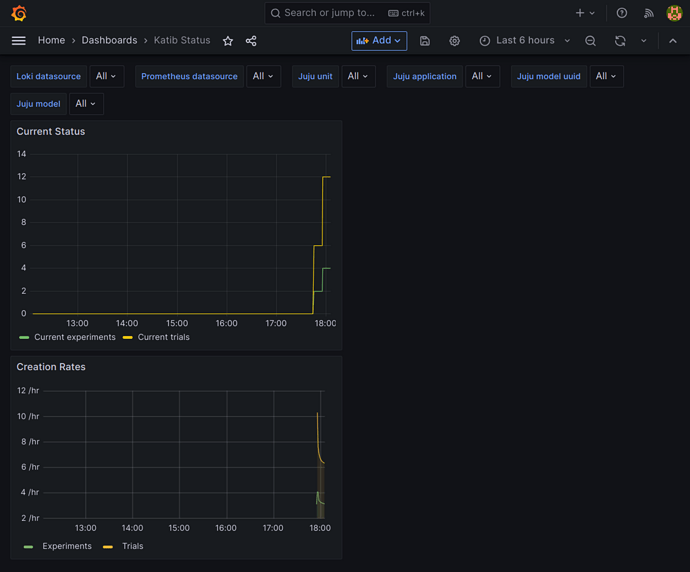Open the user profile avatar
This screenshot has width=690, height=572.
(x=674, y=13)
